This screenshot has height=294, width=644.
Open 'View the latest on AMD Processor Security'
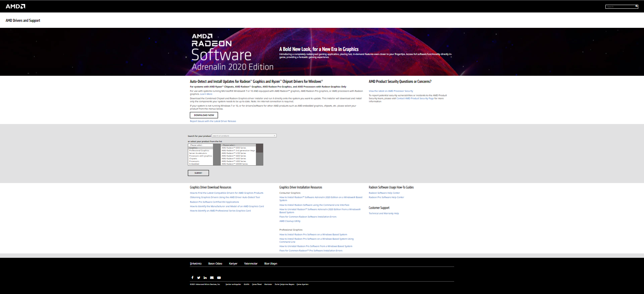pos(391,91)
